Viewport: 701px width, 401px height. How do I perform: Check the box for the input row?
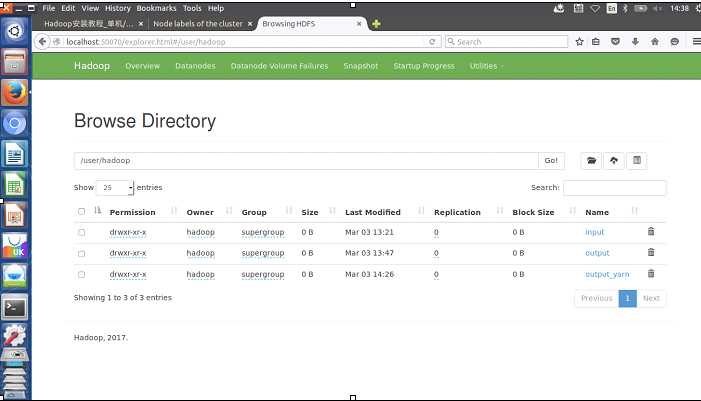81,232
